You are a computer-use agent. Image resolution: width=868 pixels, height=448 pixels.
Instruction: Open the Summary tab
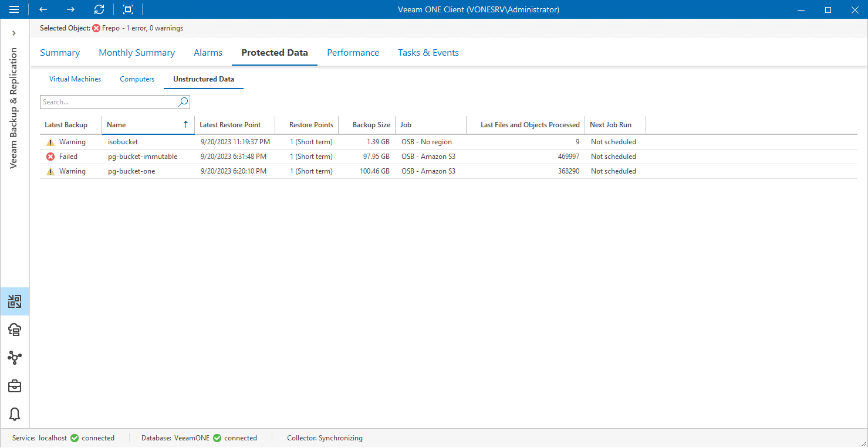(x=60, y=53)
